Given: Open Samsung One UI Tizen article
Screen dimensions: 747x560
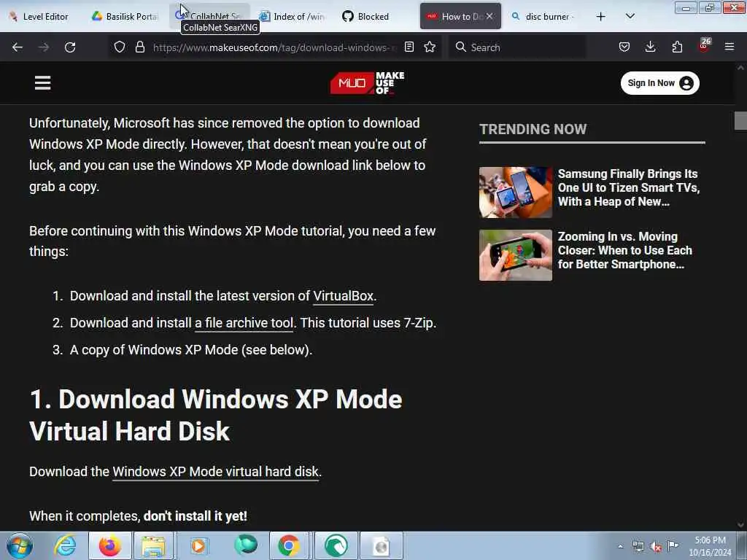Looking at the screenshot, I should (x=629, y=187).
